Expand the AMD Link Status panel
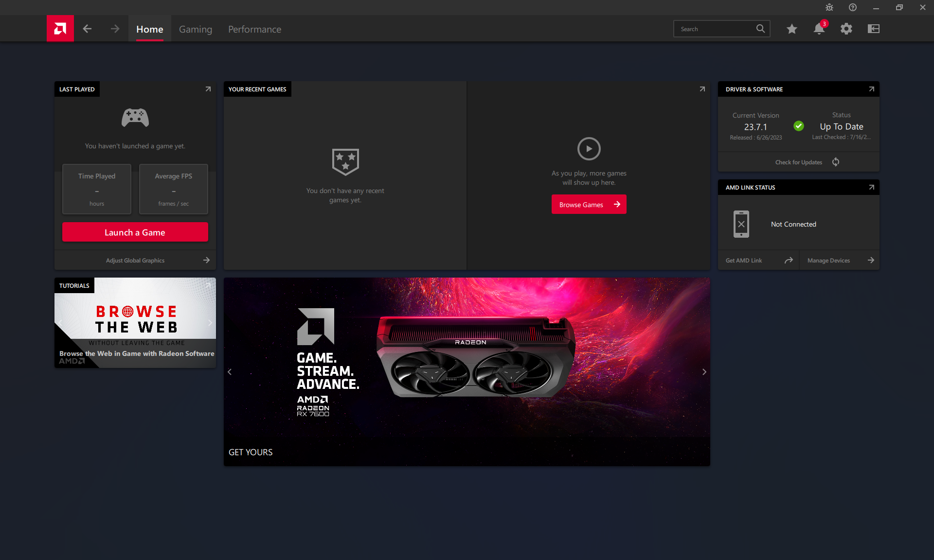The width and height of the screenshot is (934, 560). point(872,187)
